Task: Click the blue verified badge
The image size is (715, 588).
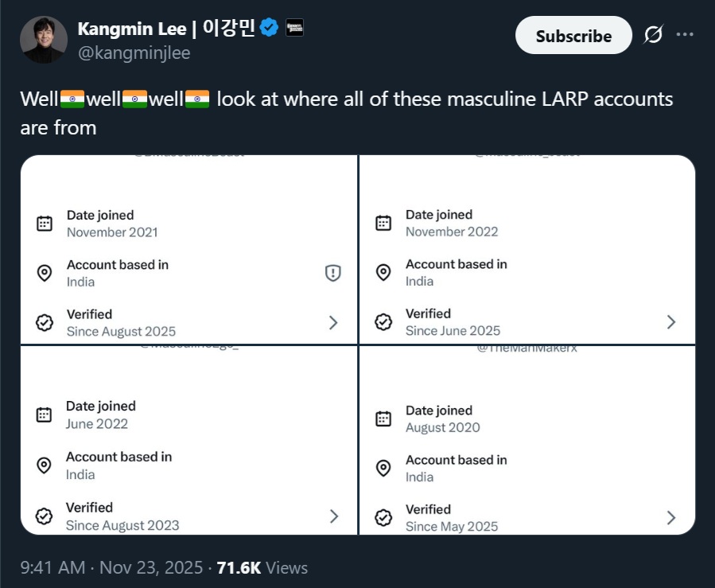Action: pyautogui.click(x=270, y=28)
